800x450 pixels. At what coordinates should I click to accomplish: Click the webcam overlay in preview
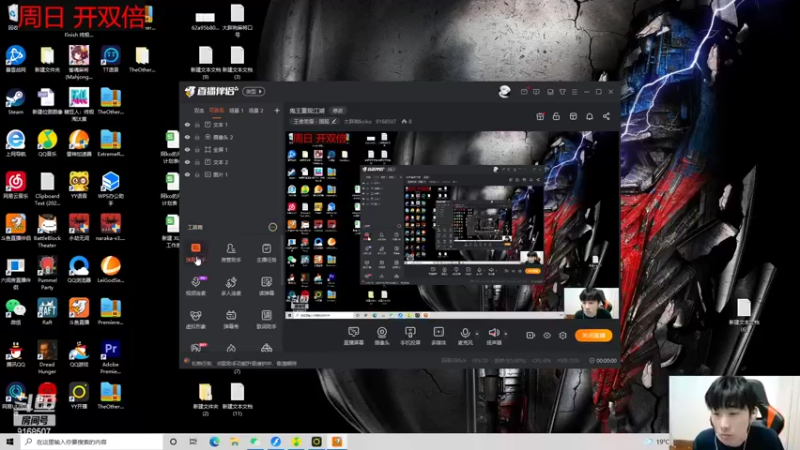[591, 304]
